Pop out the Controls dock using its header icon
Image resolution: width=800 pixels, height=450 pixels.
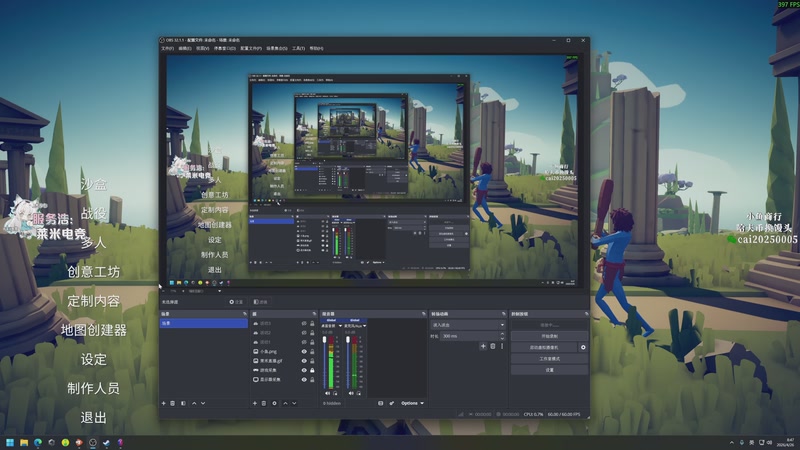coord(586,314)
